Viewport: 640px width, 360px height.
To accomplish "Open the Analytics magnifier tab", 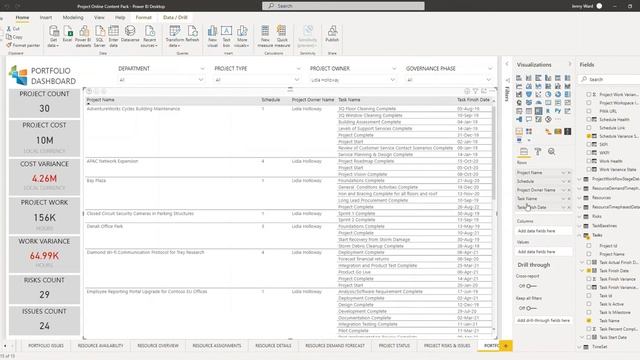I will coord(551,151).
